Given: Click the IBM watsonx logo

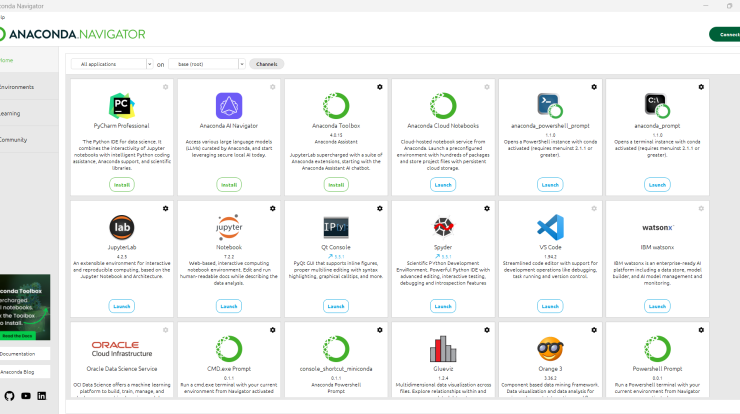Looking at the screenshot, I should (657, 228).
